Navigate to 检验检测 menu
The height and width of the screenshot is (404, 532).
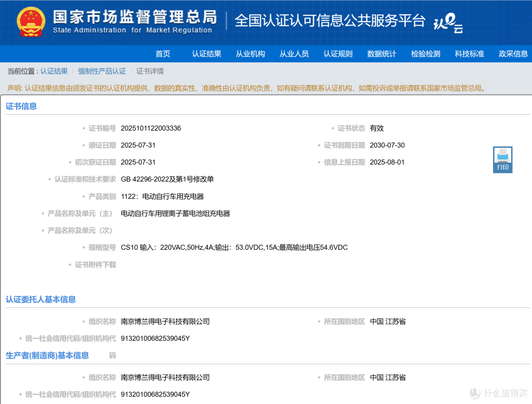pos(426,54)
